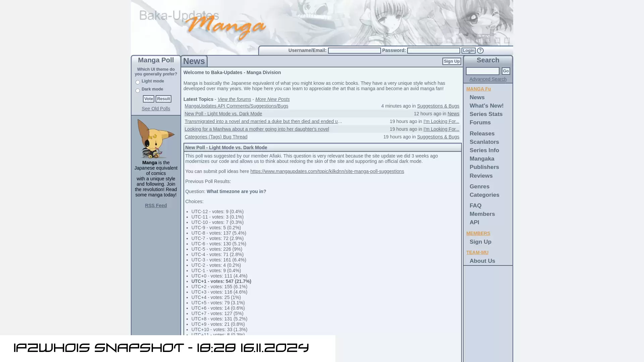Click the UTC-5 - votes: 226 (9%) entry
This screenshot has width=644, height=362.
[217, 249]
